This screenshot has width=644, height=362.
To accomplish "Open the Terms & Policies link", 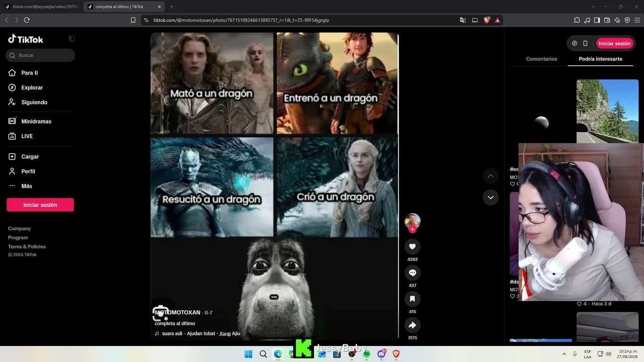I will [x=27, y=247].
